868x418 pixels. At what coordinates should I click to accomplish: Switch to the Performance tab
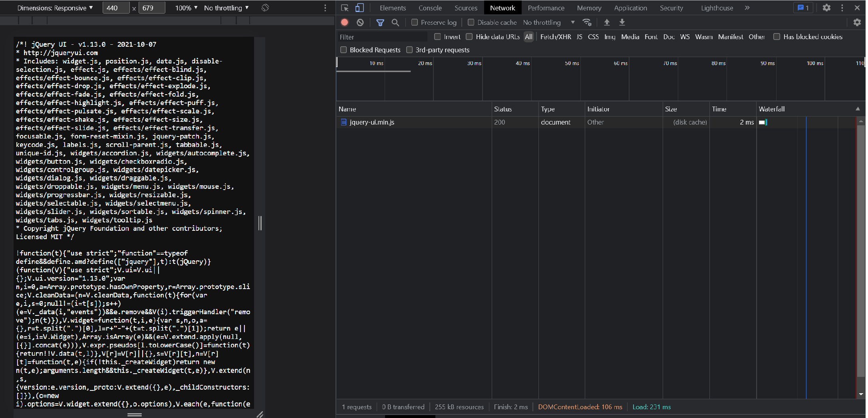pos(545,8)
